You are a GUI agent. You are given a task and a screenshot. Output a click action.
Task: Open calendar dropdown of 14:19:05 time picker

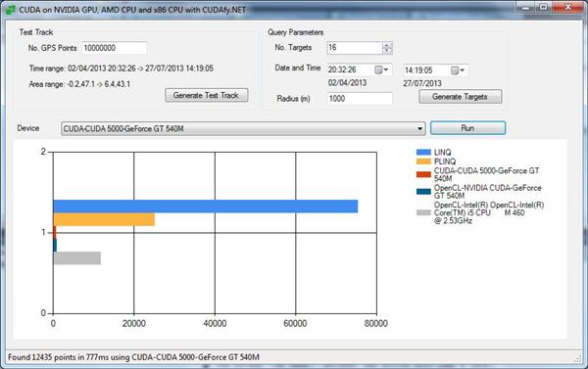[x=458, y=70]
